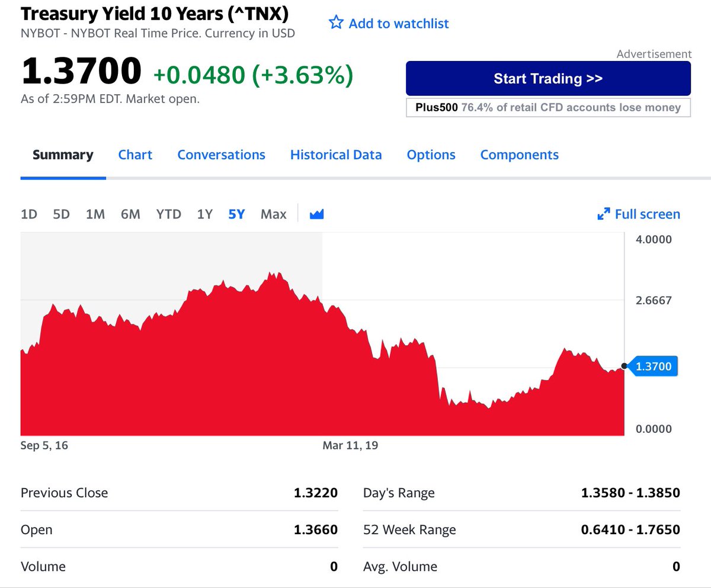Select the 1Y chart range

tap(205, 214)
